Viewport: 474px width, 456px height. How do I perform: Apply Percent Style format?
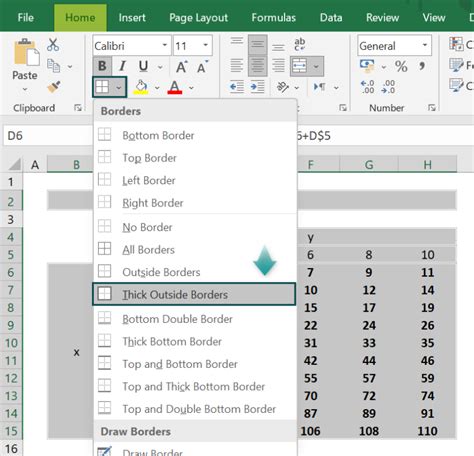click(x=401, y=66)
